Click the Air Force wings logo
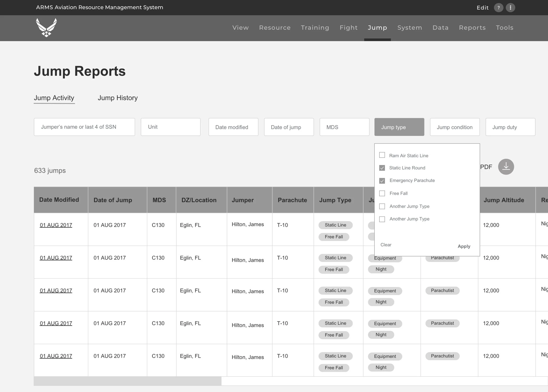 [46, 28]
